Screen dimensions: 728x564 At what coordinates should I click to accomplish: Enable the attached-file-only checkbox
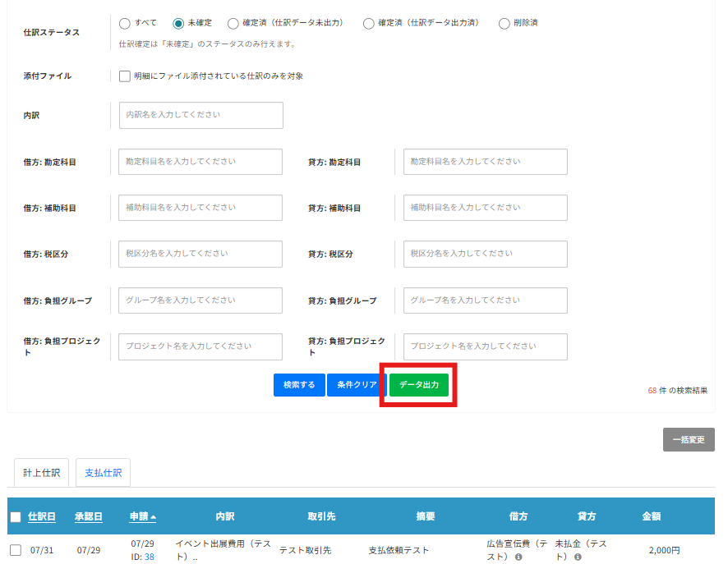[125, 76]
